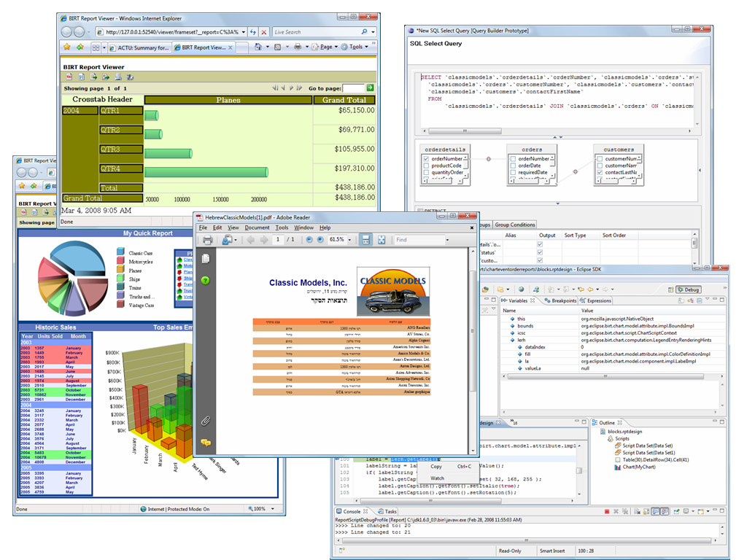Switch to the Breakpoints tab in Eclipse
The height and width of the screenshot is (560, 747).
(563, 300)
